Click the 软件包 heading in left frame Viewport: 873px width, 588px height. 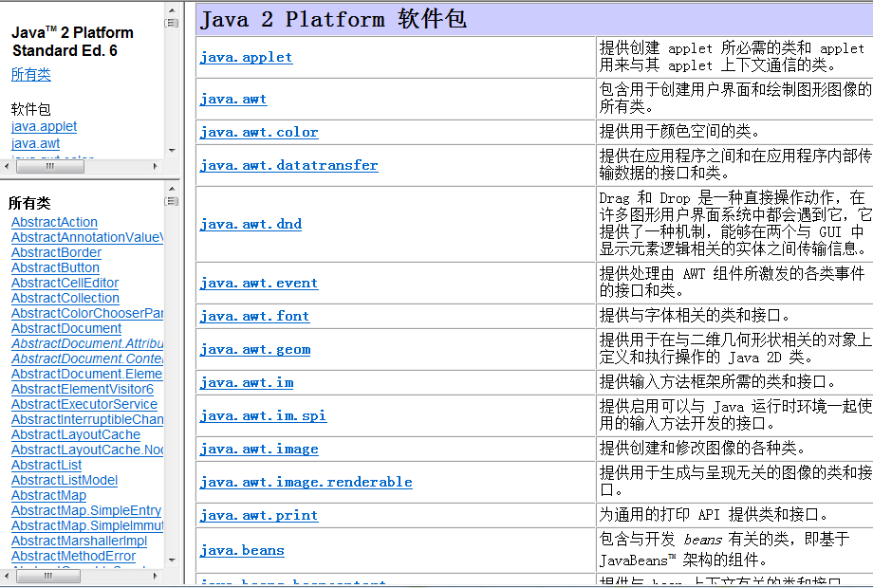coord(30,109)
